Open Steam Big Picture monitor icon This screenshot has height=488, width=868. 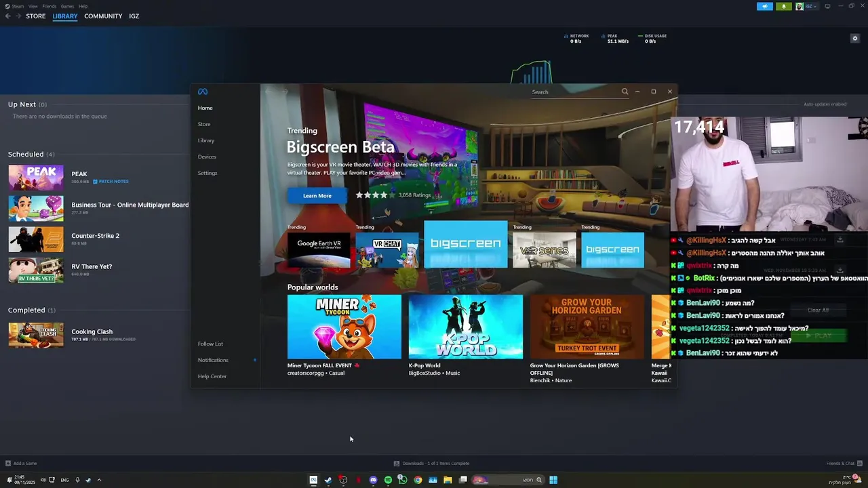[x=827, y=6]
